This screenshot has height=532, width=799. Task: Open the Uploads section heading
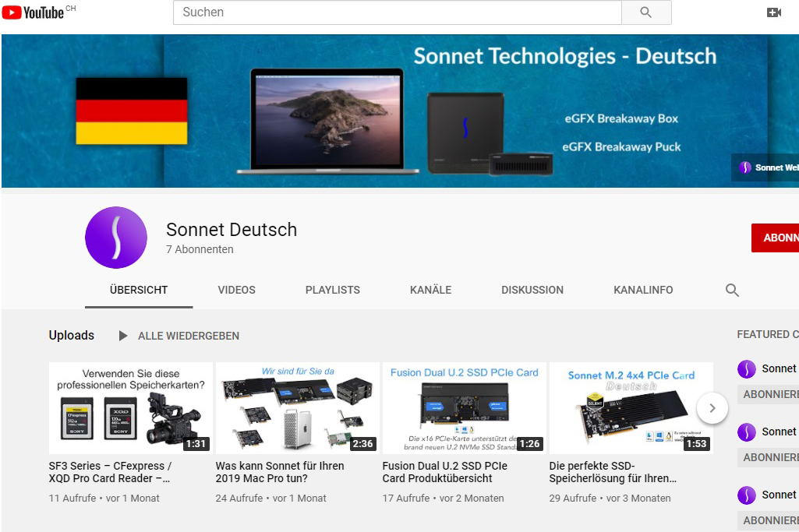[72, 336]
